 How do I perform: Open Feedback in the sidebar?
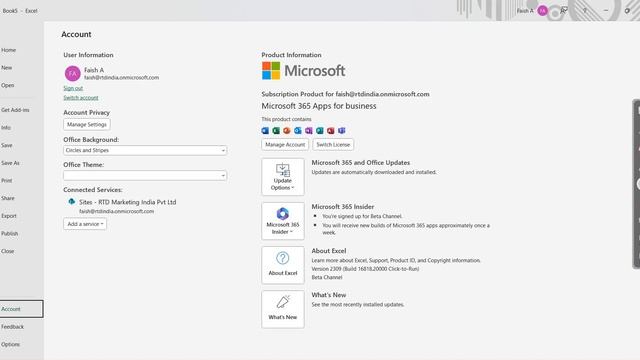pyautogui.click(x=12, y=327)
